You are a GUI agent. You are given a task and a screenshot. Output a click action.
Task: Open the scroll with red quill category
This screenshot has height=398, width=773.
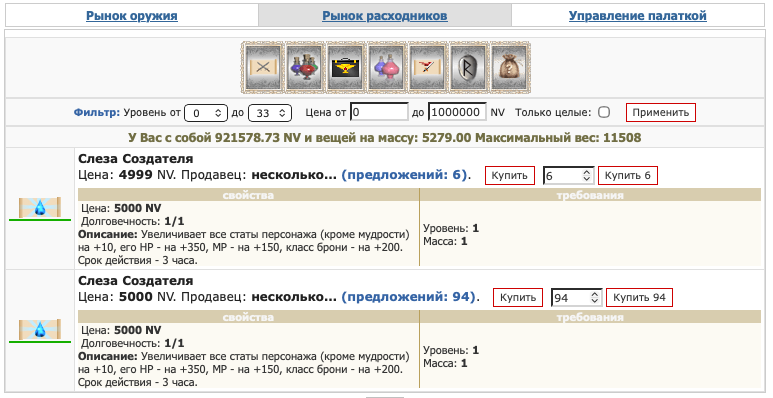426,68
